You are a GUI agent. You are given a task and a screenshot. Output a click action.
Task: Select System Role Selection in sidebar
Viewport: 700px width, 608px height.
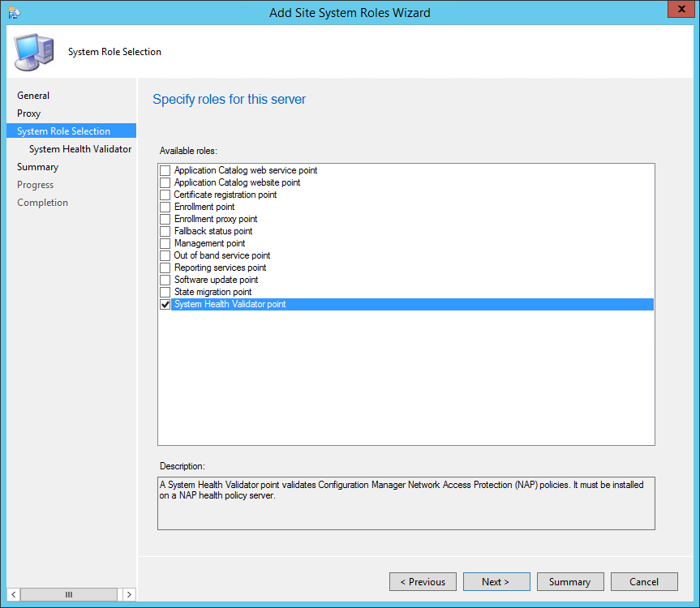point(71,131)
